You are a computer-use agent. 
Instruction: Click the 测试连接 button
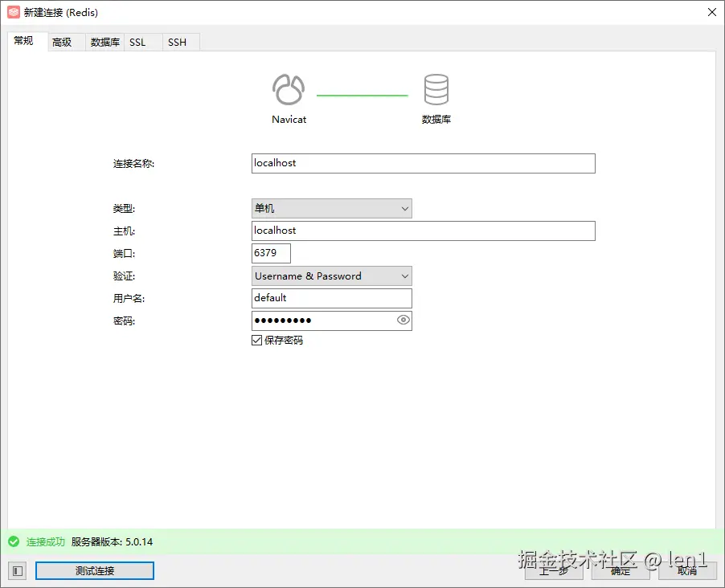click(x=95, y=571)
